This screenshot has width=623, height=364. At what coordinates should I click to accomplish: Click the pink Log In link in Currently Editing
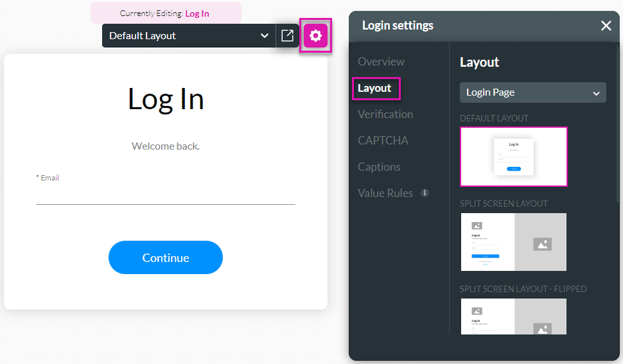point(197,13)
